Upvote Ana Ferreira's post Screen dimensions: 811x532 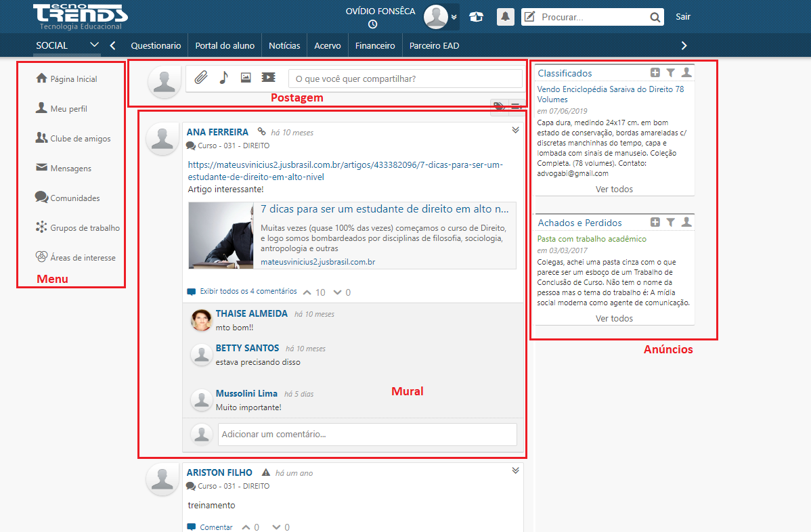[308, 292]
